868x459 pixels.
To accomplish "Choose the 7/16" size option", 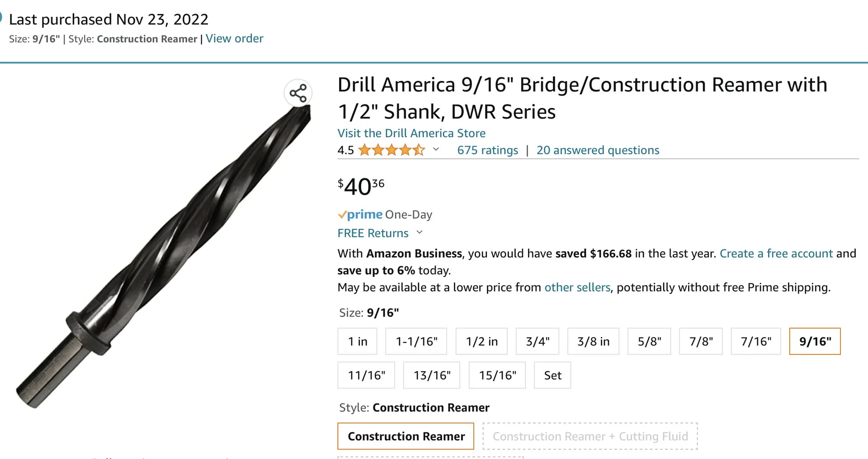I will pyautogui.click(x=755, y=342).
